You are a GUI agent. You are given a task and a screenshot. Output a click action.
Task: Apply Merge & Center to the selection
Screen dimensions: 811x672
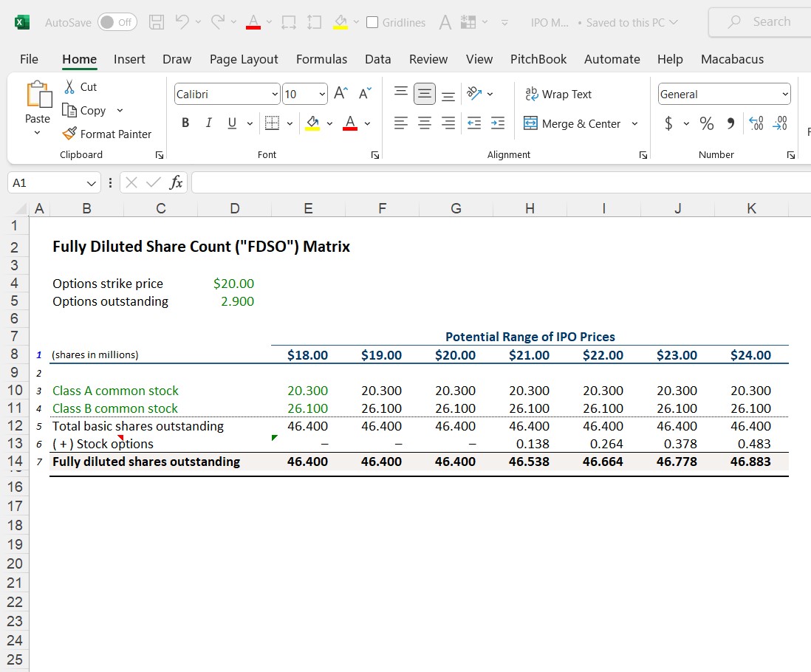pos(575,123)
